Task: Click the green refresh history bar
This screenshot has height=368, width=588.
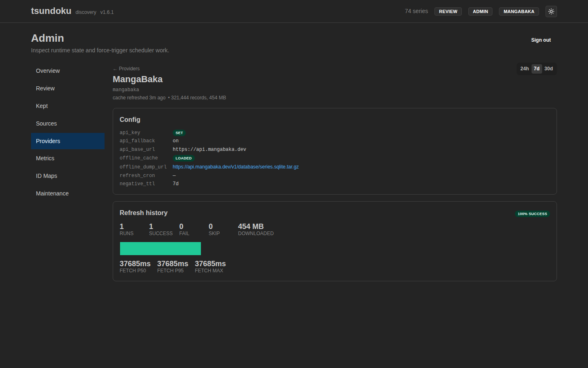Action: tap(160, 249)
